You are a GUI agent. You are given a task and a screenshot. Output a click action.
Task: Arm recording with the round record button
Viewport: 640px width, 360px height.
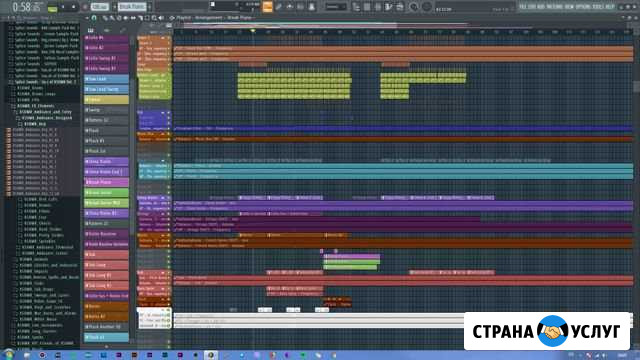(x=85, y=7)
